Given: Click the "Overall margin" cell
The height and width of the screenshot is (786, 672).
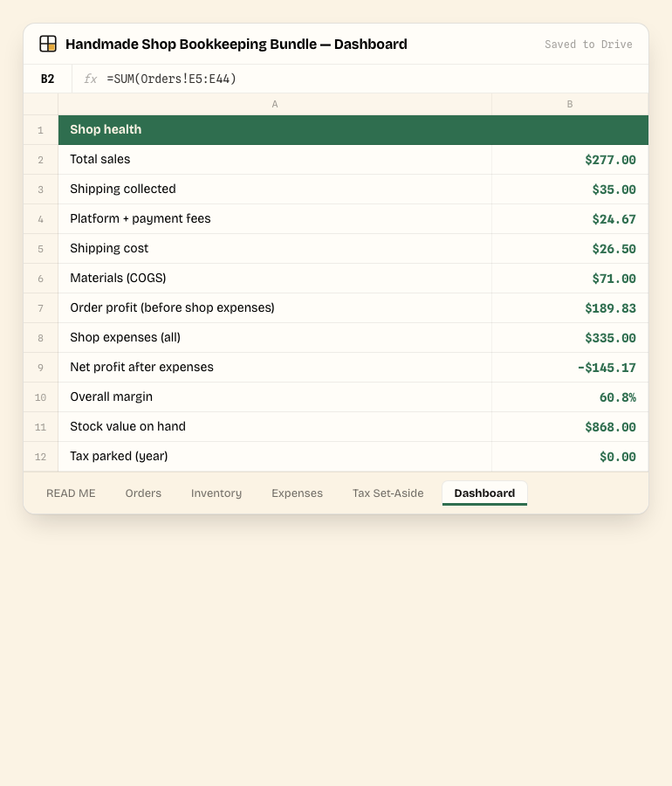Looking at the screenshot, I should 275,397.
